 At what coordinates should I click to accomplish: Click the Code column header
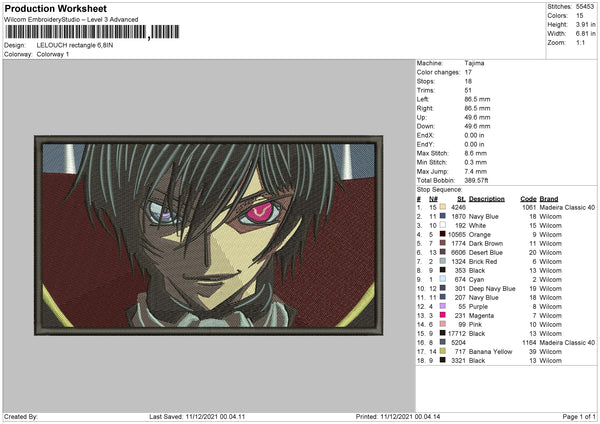coord(528,199)
